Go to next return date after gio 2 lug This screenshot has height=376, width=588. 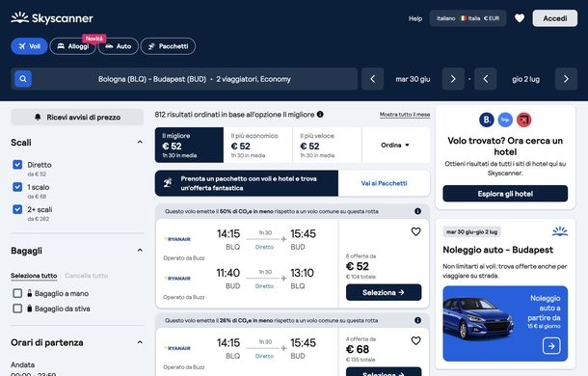click(x=566, y=79)
